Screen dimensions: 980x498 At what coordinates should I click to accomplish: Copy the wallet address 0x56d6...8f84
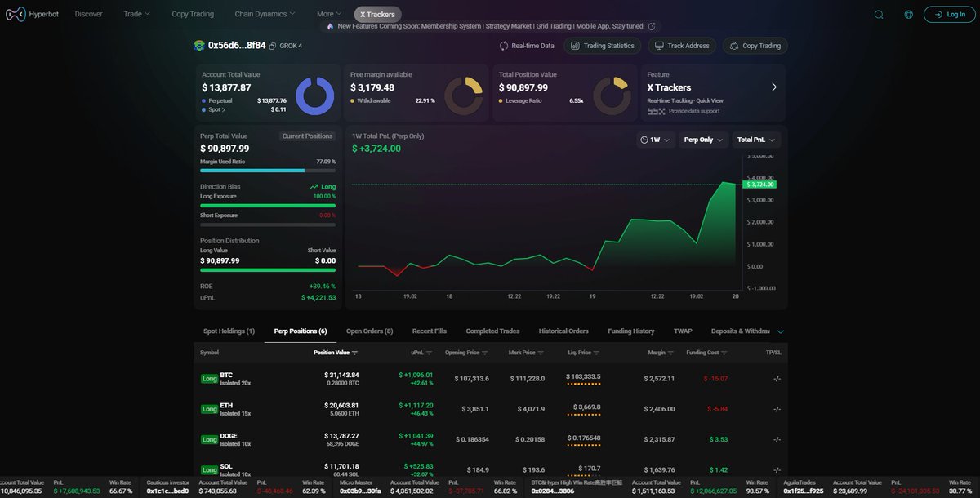tap(272, 46)
